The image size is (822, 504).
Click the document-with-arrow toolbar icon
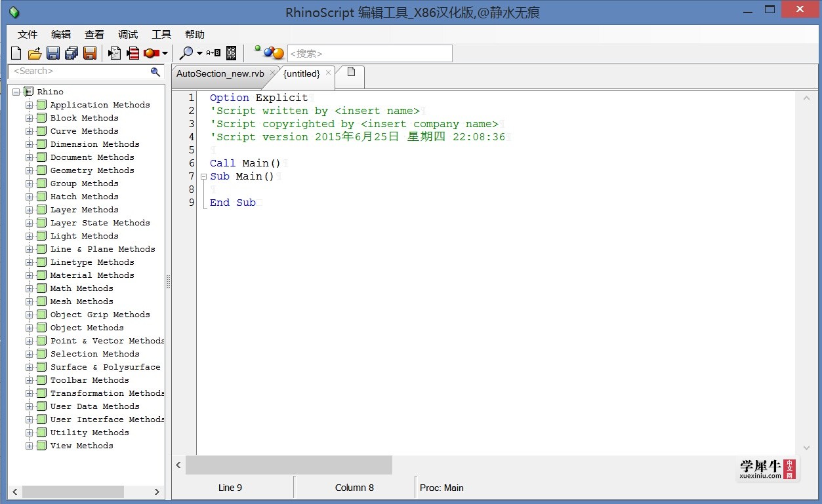coord(115,53)
